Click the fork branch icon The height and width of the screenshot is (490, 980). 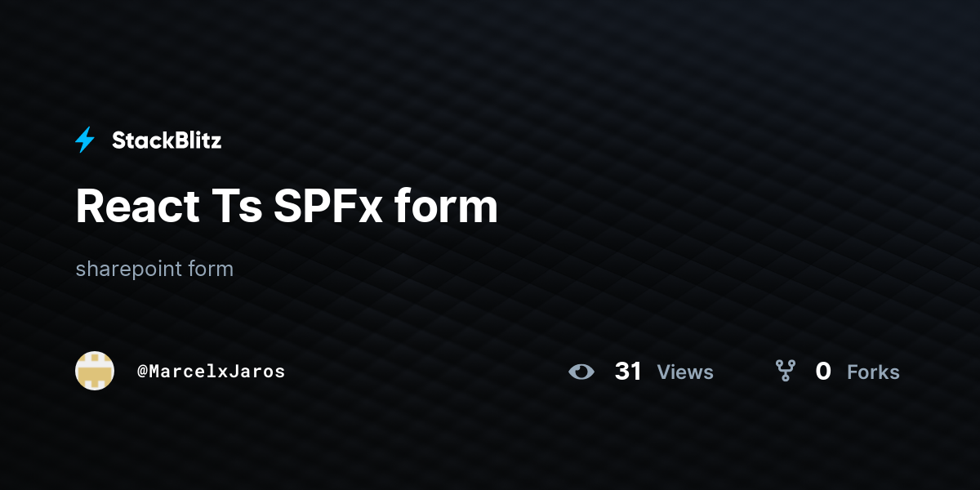[x=786, y=372]
